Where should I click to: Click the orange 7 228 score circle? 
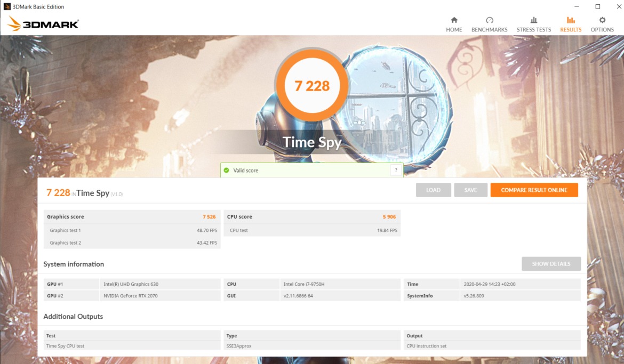click(x=312, y=86)
